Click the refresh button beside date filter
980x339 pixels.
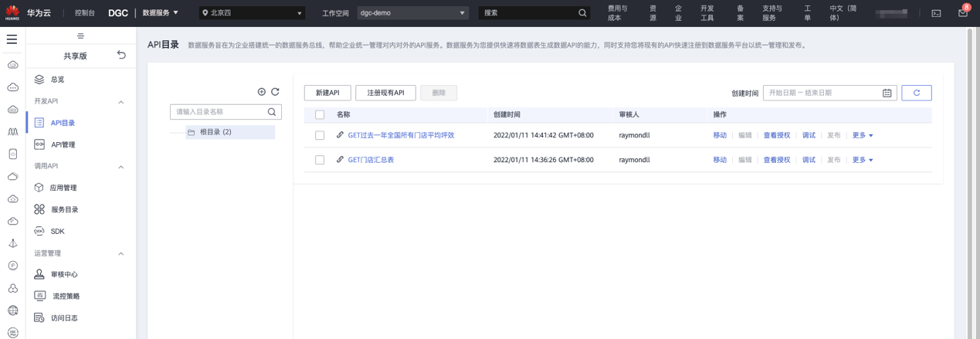(917, 93)
